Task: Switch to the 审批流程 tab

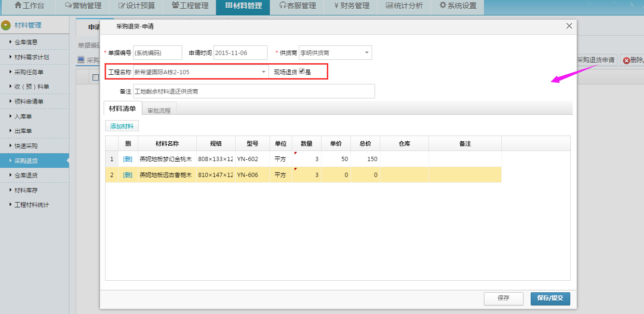Action: pos(159,110)
